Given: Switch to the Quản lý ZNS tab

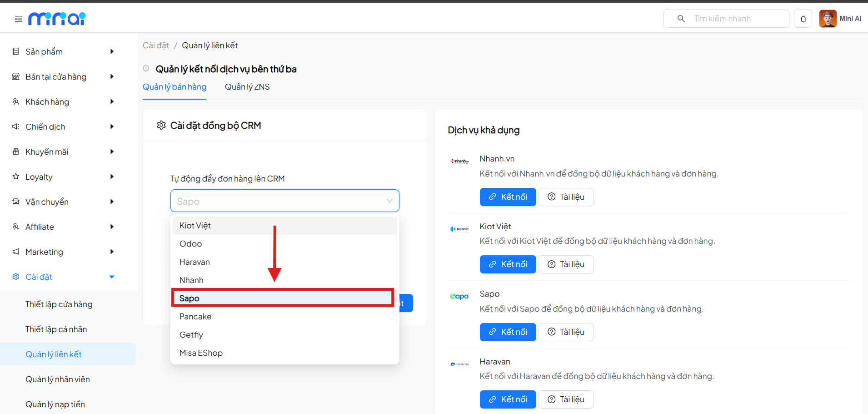Looking at the screenshot, I should coord(247,86).
